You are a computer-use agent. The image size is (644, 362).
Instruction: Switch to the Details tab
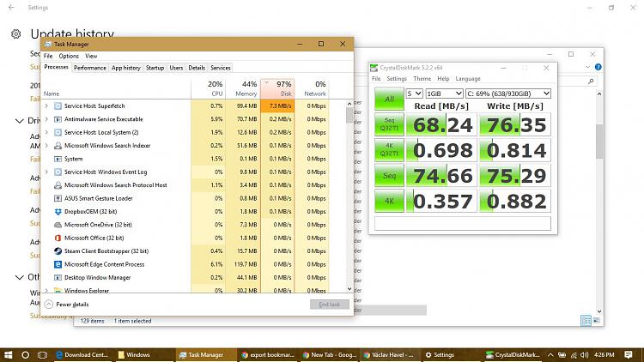click(x=197, y=68)
